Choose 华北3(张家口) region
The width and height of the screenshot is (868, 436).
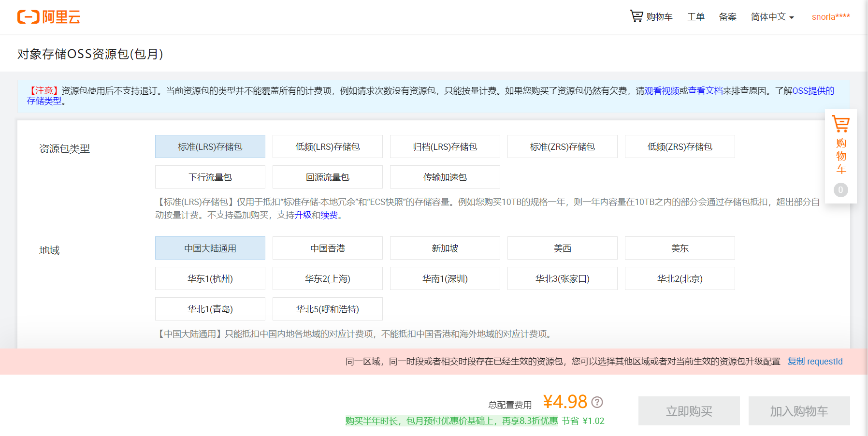563,278
